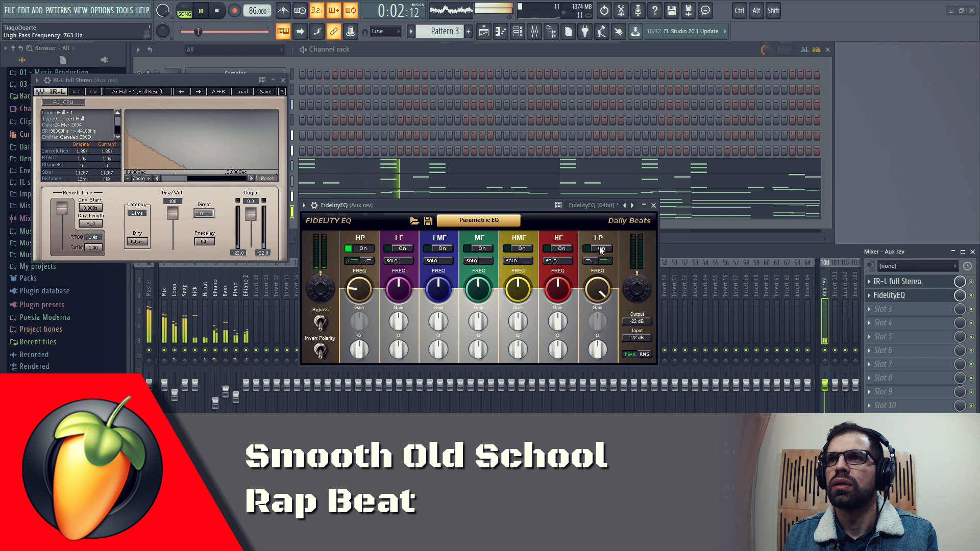Open the pattern selector arrow before Pattern 3
Screen dimensions: 980x551
click(411, 32)
